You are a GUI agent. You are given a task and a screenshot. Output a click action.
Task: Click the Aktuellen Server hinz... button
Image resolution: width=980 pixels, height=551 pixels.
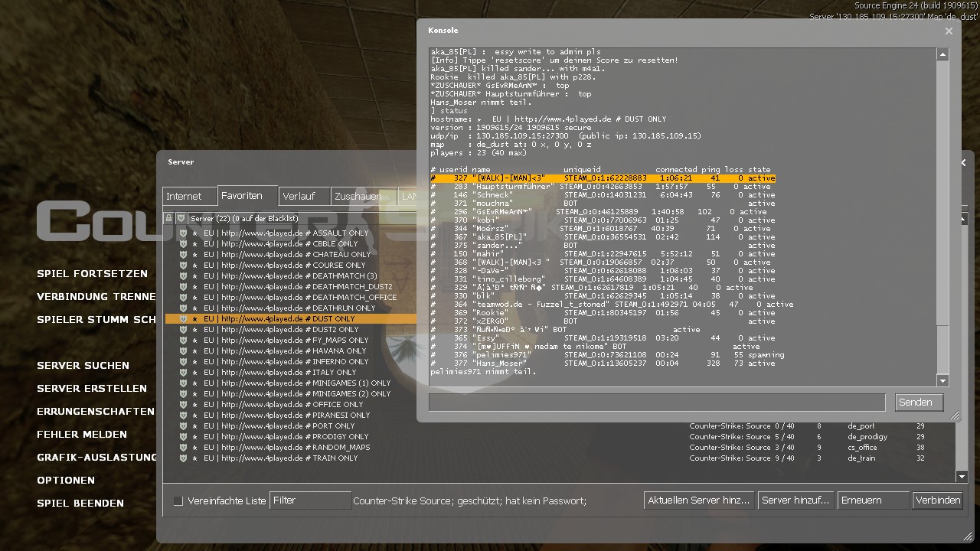(699, 500)
